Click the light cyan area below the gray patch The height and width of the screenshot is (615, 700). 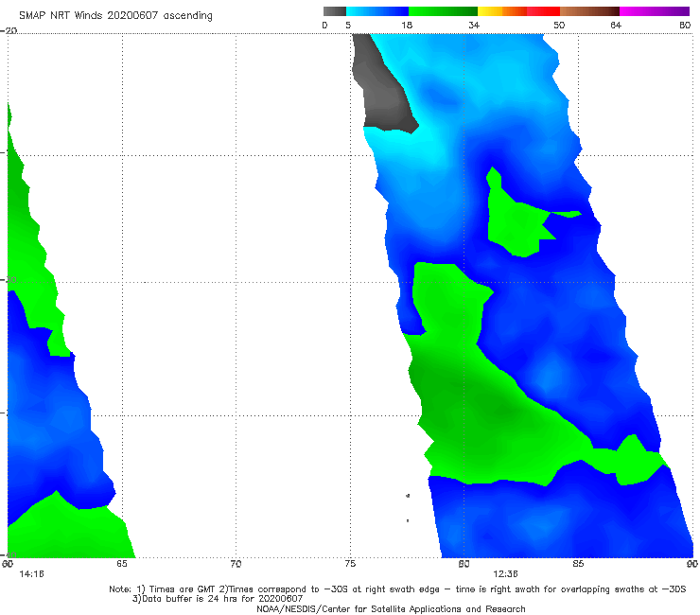click(x=411, y=148)
